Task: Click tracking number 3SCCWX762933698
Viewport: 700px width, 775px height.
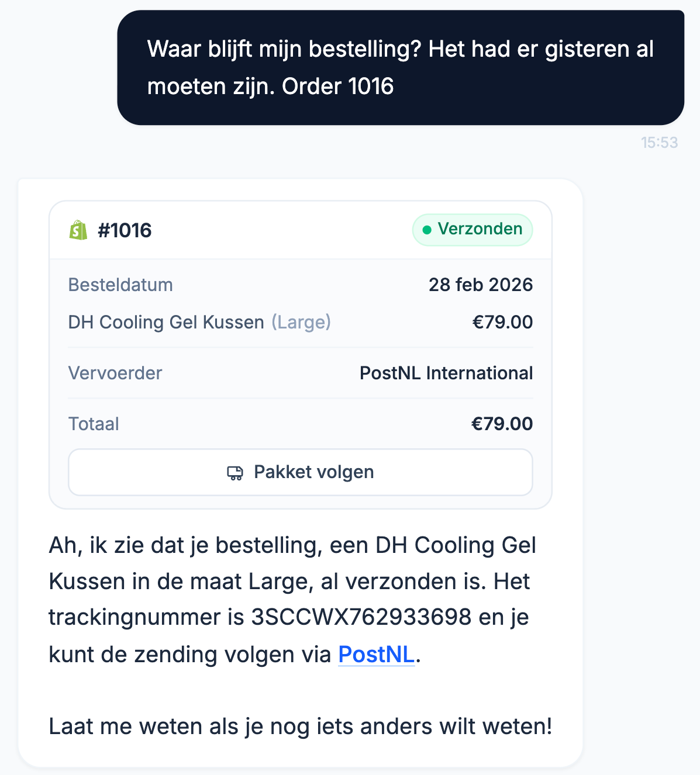Action: 361,618
